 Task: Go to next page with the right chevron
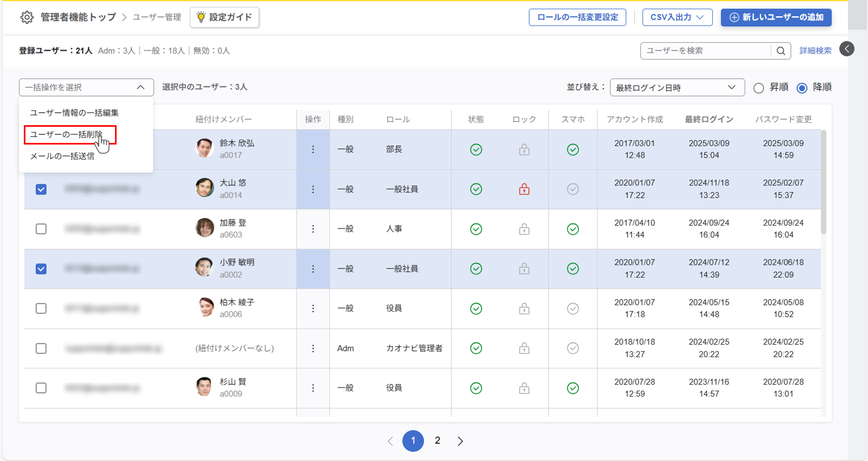[x=460, y=441]
